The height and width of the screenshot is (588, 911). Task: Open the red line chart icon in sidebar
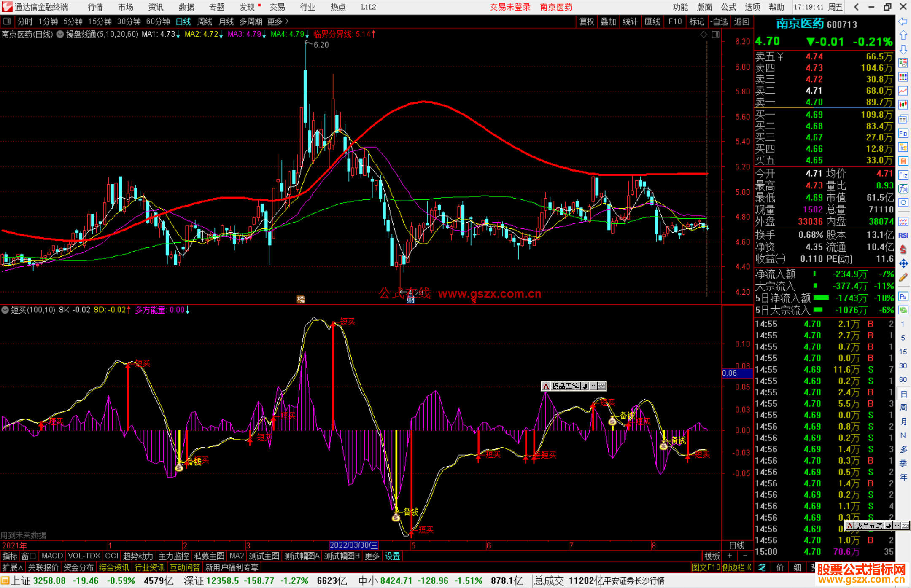[x=903, y=91]
